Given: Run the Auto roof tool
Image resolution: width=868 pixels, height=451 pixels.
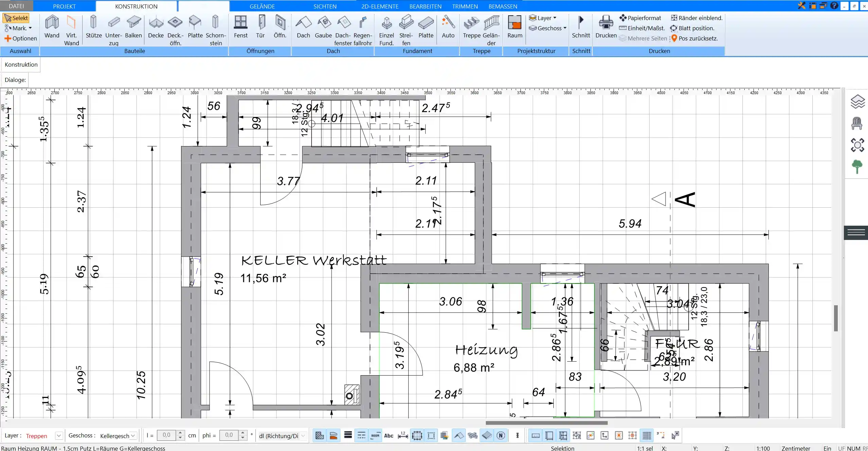Looking at the screenshot, I should [x=448, y=27].
